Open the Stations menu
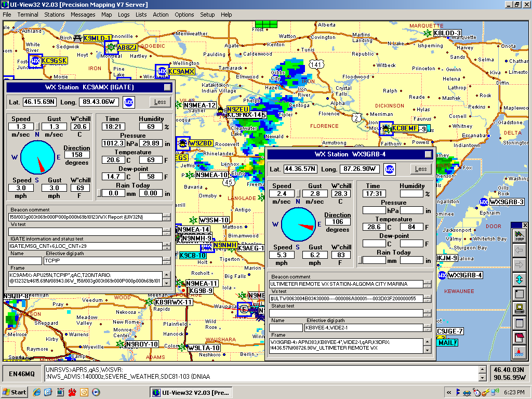 (55, 15)
